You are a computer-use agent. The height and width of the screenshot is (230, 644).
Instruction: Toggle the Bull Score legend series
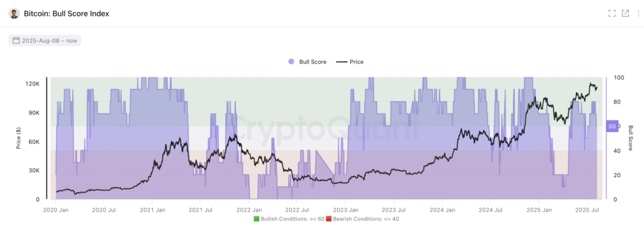307,62
